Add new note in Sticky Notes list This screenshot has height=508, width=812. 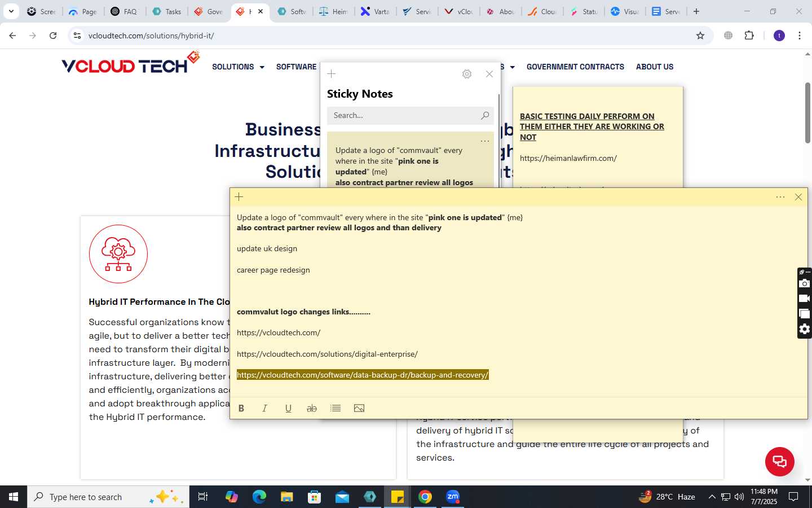click(x=332, y=74)
